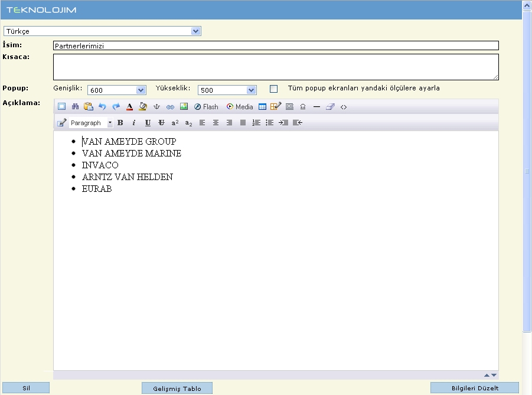Toggle bold formatting
532x395 pixels.
tap(120, 122)
